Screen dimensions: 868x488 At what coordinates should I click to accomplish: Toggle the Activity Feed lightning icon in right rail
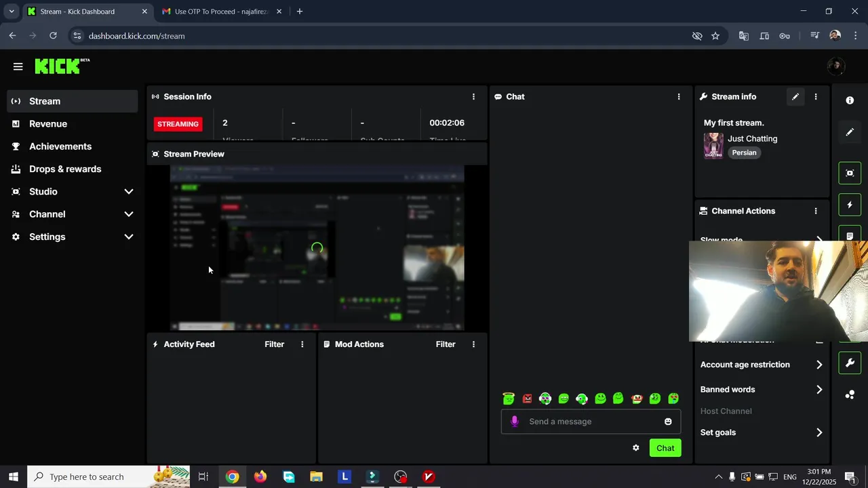850,205
